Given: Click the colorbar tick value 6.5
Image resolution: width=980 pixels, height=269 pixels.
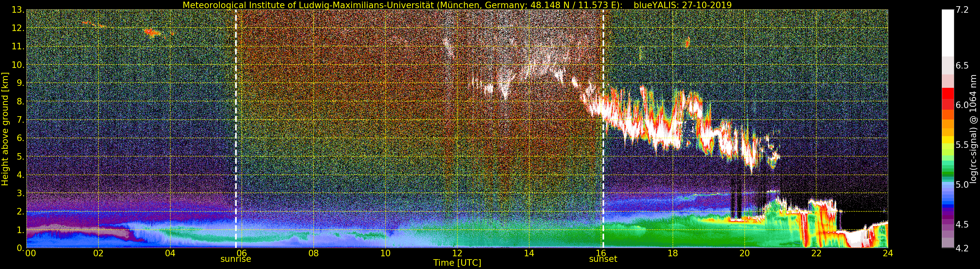Looking at the screenshot, I should pos(962,65).
